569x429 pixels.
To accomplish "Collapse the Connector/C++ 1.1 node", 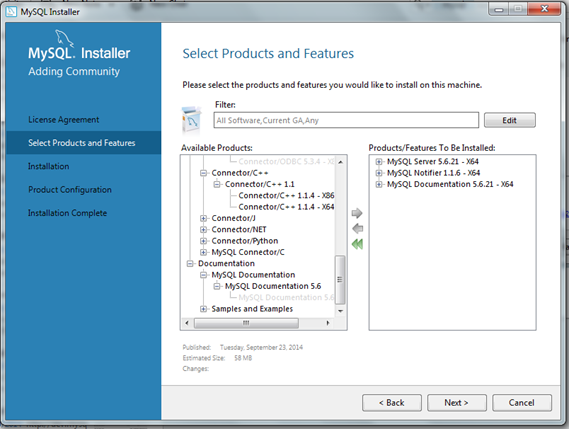I will (x=217, y=184).
